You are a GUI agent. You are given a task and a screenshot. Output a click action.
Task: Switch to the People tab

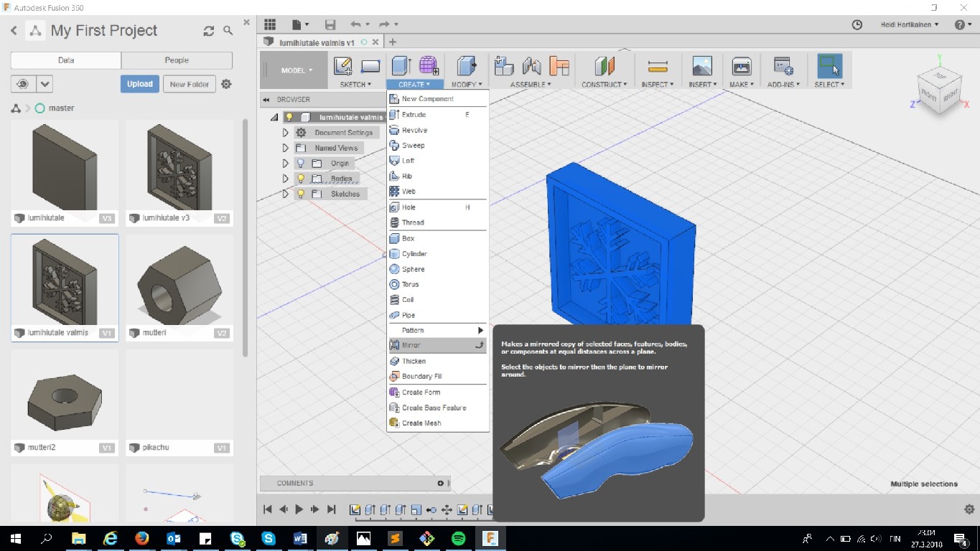(x=177, y=60)
